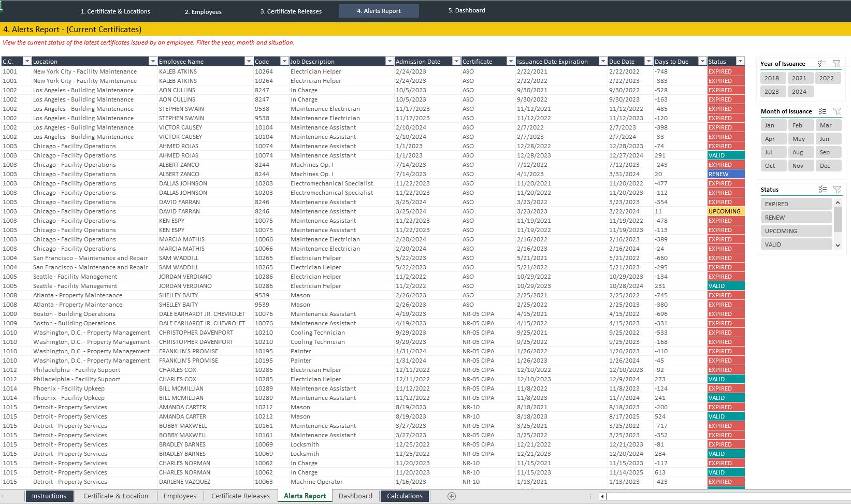This screenshot has width=851, height=504.
Task: Open C.C. column filter dropdown
Action: pyautogui.click(x=27, y=61)
